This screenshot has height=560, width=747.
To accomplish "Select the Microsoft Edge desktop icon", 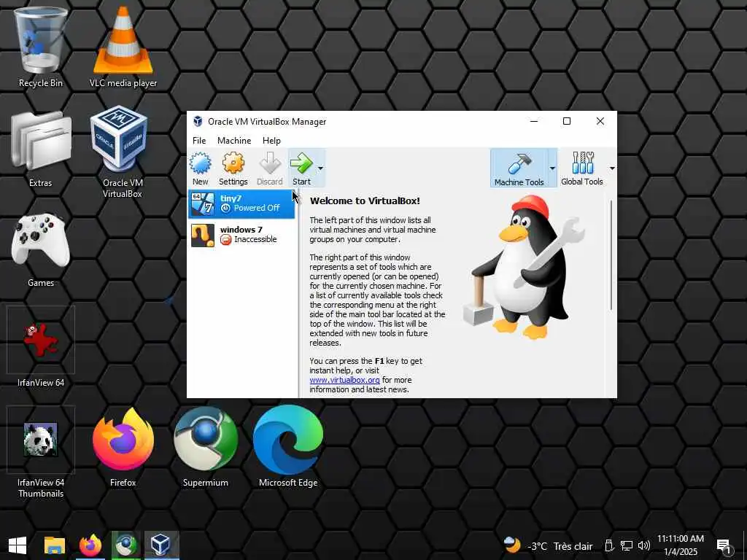I will [x=288, y=447].
